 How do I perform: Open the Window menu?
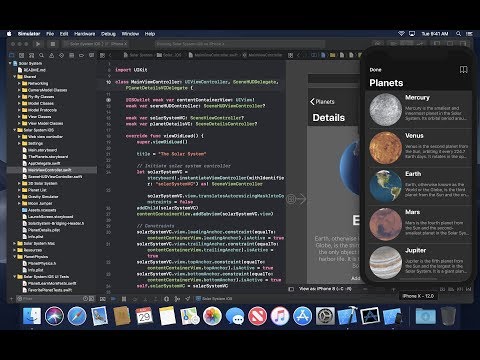[x=130, y=34]
